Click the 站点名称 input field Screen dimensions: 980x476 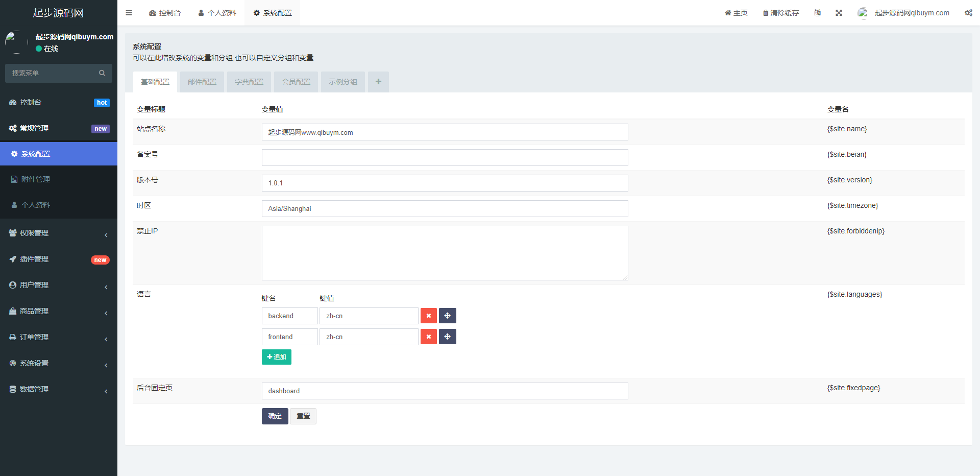tap(445, 132)
